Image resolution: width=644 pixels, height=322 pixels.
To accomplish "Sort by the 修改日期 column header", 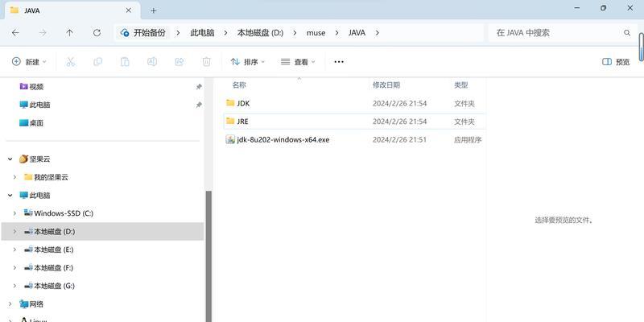I will click(x=386, y=85).
